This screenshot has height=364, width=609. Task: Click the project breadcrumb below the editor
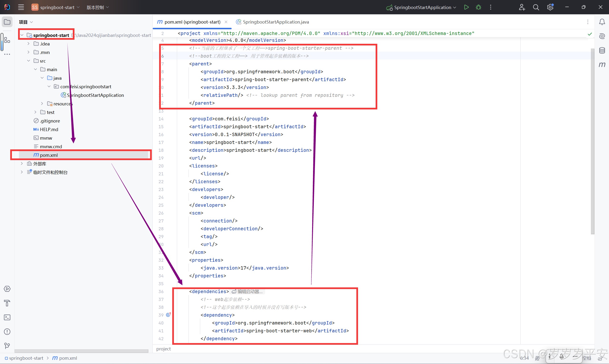coord(163,349)
